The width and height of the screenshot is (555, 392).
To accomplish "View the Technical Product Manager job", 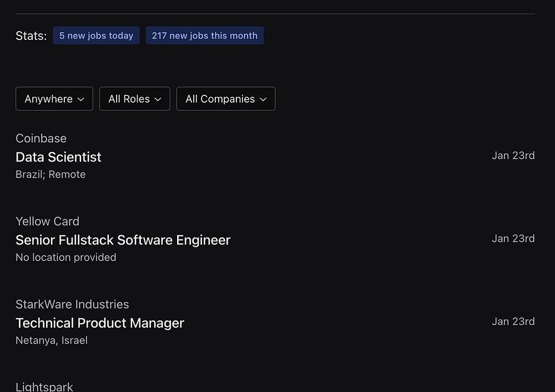I will [100, 323].
